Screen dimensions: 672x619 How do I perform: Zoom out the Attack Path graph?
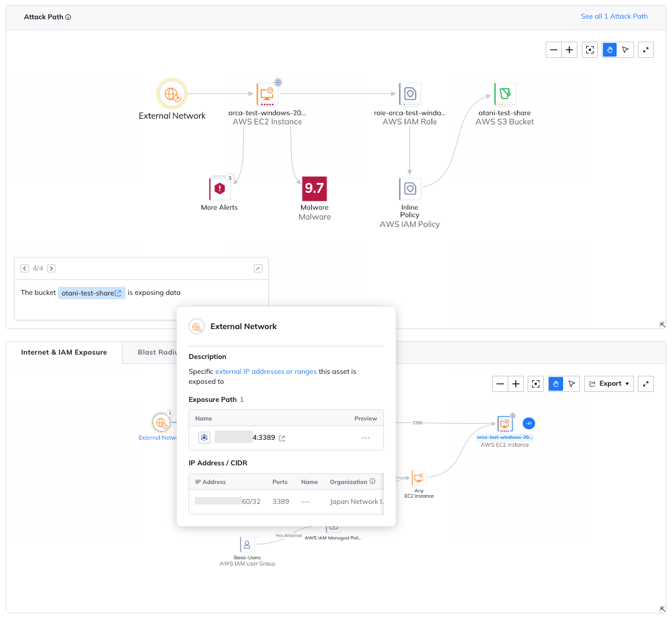coord(553,50)
